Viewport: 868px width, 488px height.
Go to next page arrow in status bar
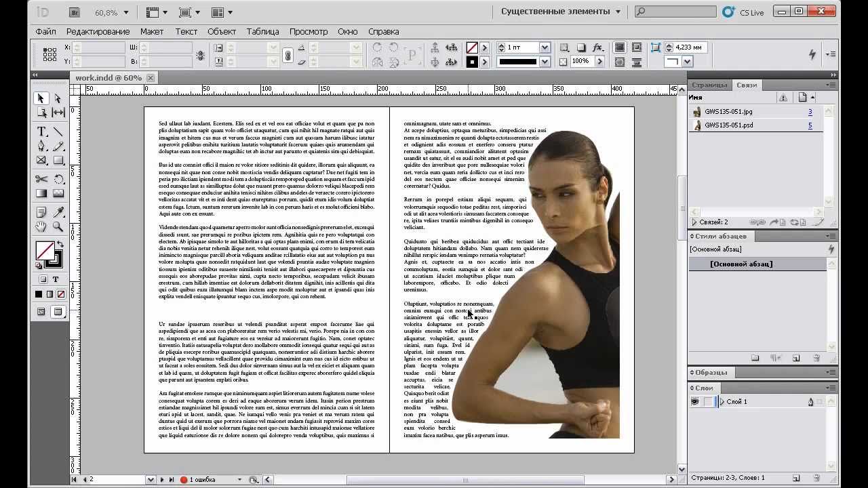tap(162, 480)
